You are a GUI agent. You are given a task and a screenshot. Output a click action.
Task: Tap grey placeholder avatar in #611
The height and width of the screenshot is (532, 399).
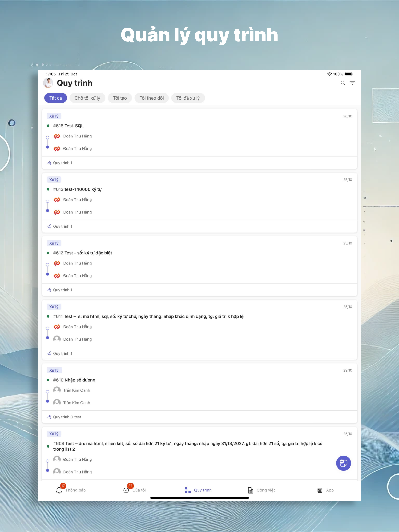(x=57, y=339)
